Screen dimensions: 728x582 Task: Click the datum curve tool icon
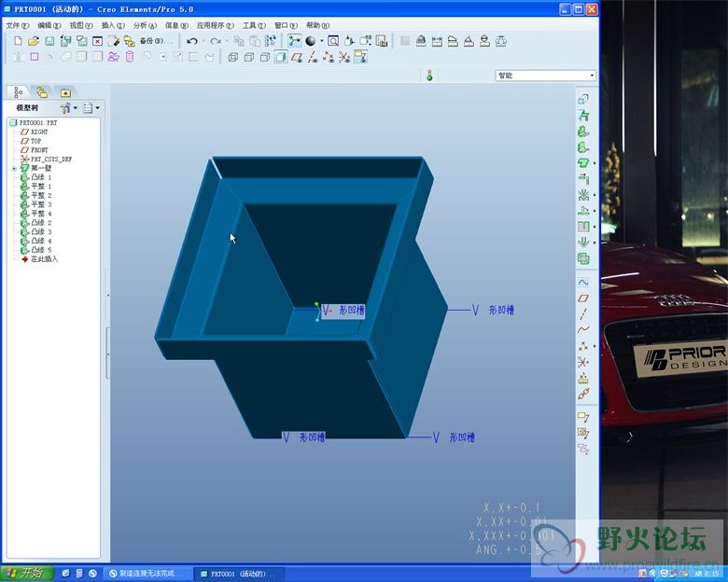click(583, 330)
